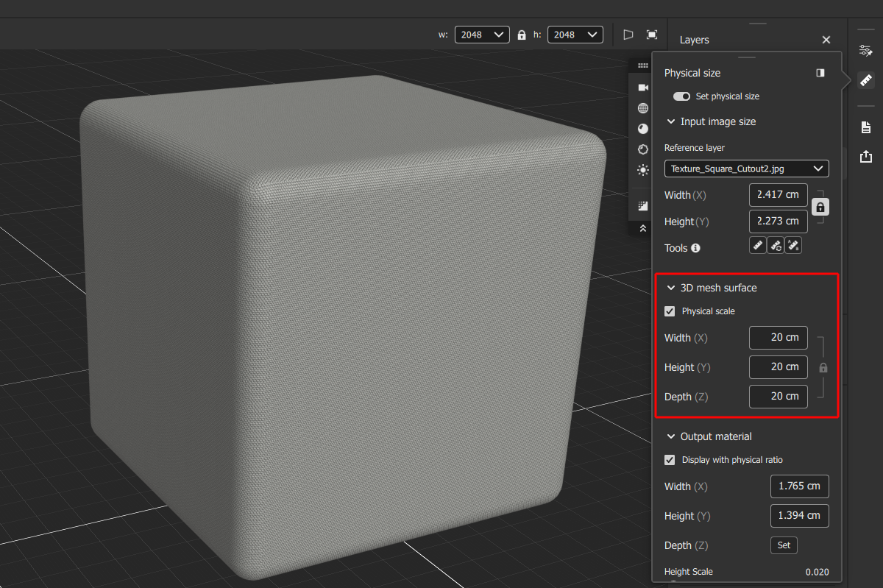The height and width of the screenshot is (588, 883).
Task: Open the camera settings in viewport toolbar
Action: pos(643,88)
